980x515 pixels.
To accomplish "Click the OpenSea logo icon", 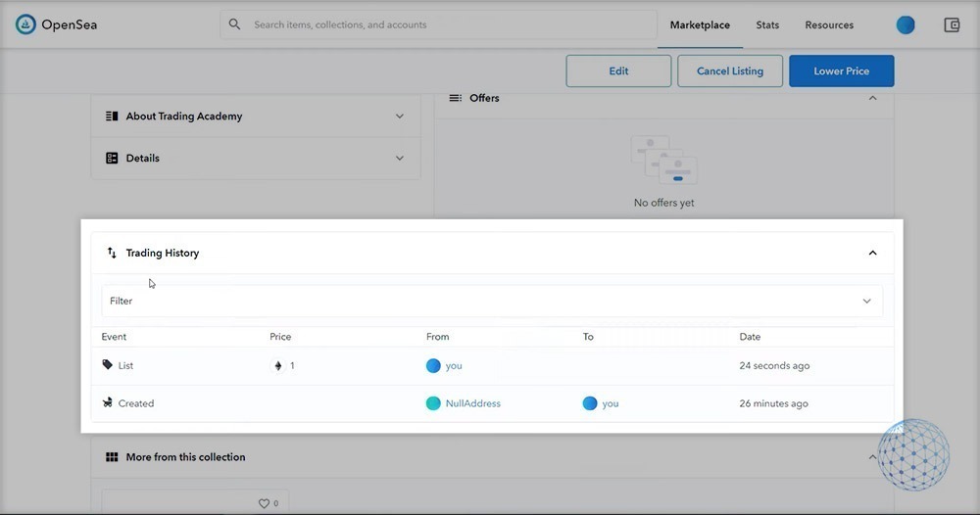I will [x=25, y=24].
